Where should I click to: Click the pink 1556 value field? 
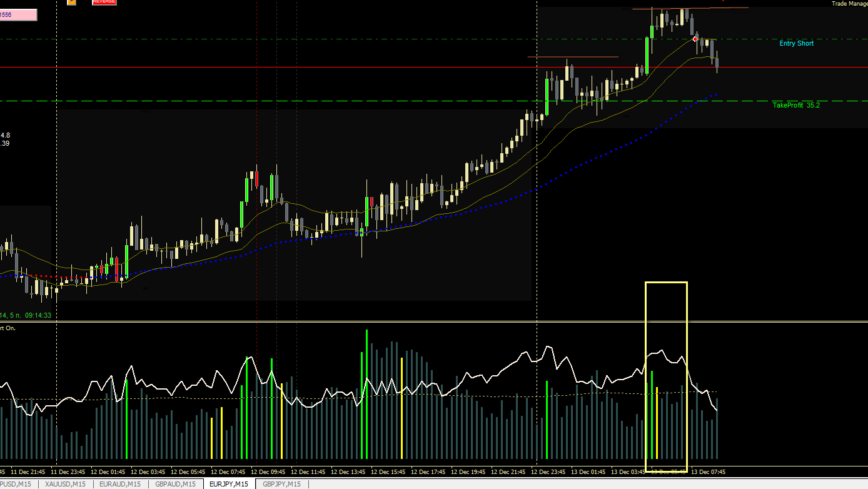click(18, 14)
